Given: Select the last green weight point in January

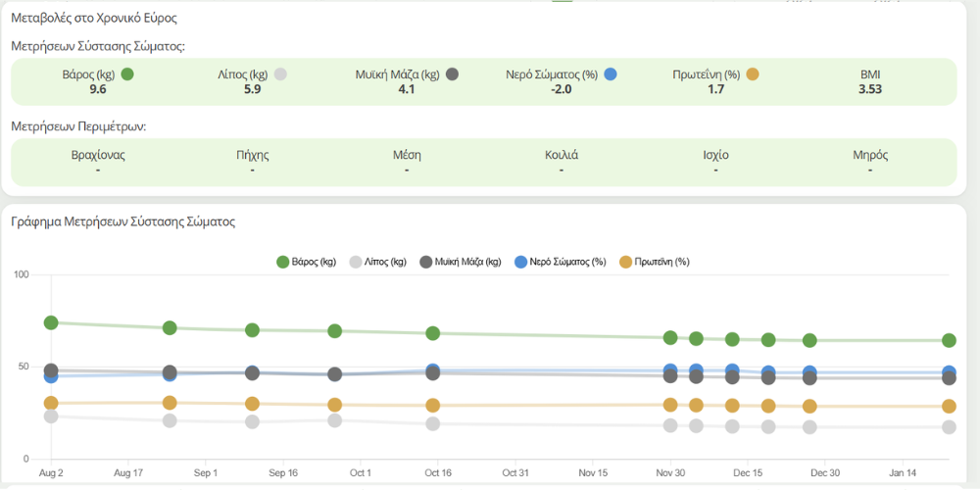Looking at the screenshot, I should click(949, 340).
